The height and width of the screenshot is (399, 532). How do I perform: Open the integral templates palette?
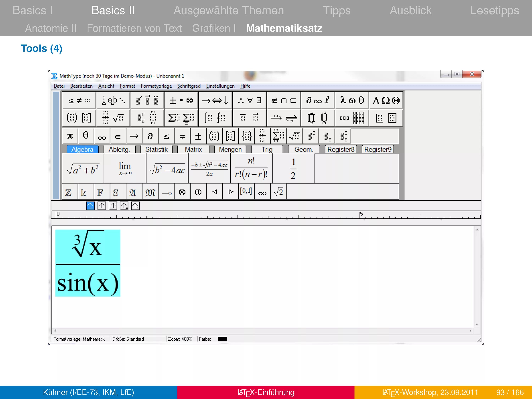pos(215,118)
